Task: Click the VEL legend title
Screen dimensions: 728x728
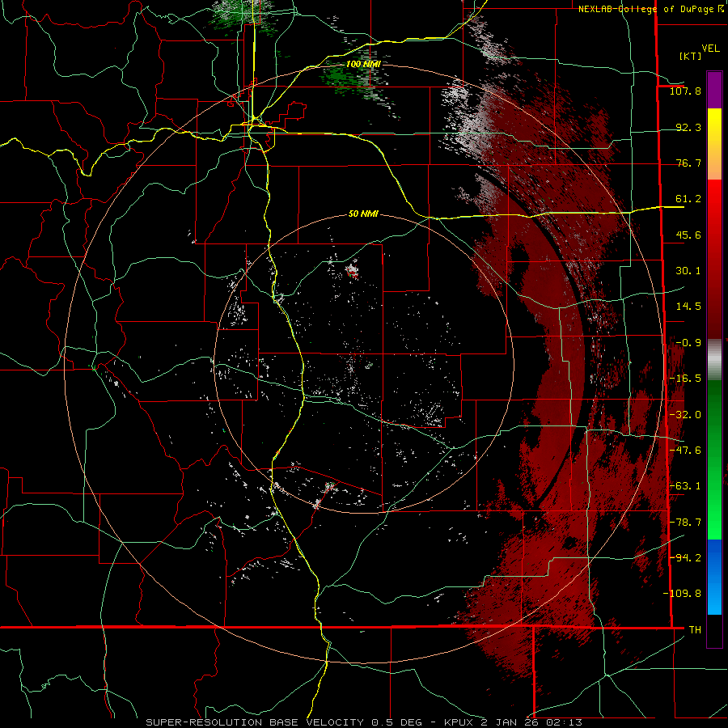Action: (710, 49)
